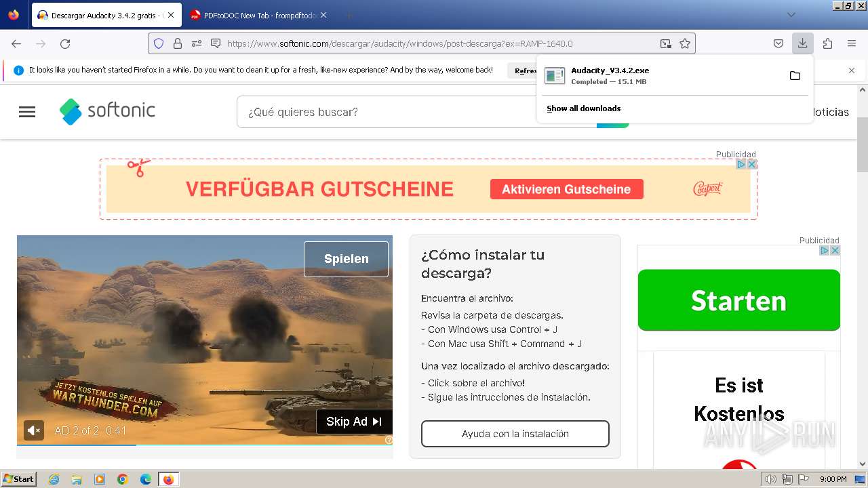Click Show all downloads
The width and height of the screenshot is (868, 488).
click(584, 108)
